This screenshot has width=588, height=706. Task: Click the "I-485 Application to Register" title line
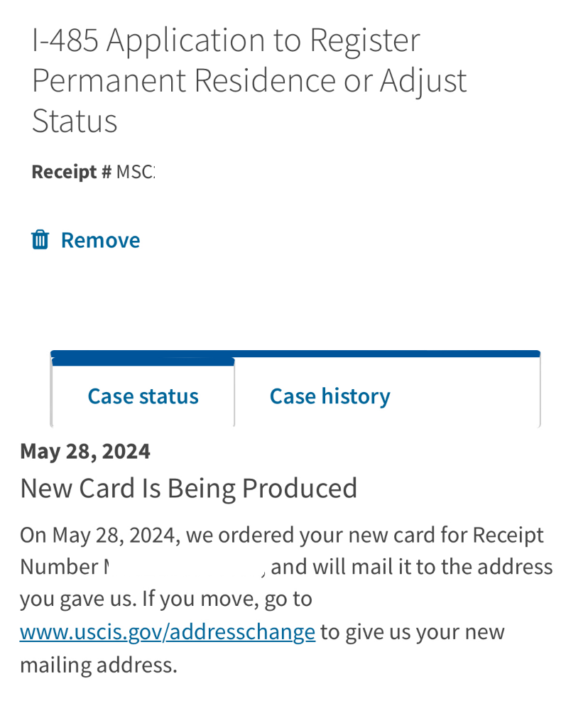click(x=226, y=40)
